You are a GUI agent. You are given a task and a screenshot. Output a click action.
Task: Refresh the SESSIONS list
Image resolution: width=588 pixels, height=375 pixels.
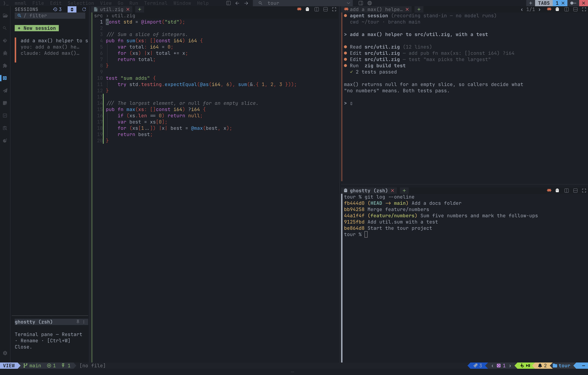[84, 9]
